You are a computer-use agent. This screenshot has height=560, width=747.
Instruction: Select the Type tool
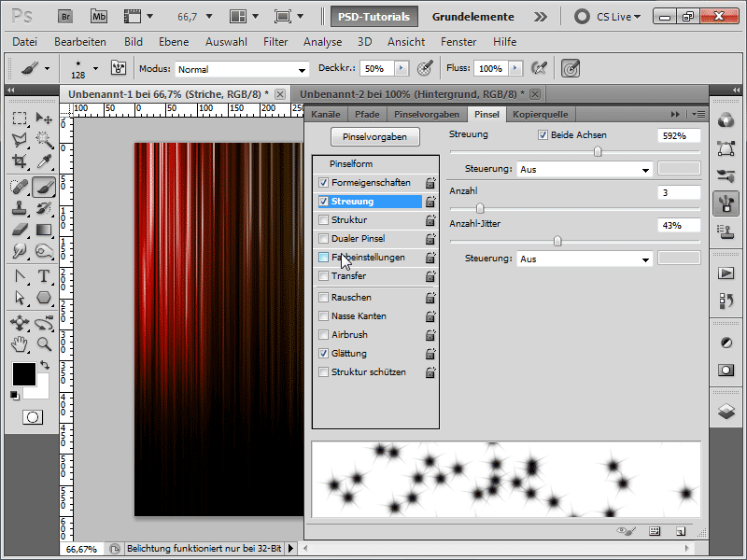[x=44, y=276]
